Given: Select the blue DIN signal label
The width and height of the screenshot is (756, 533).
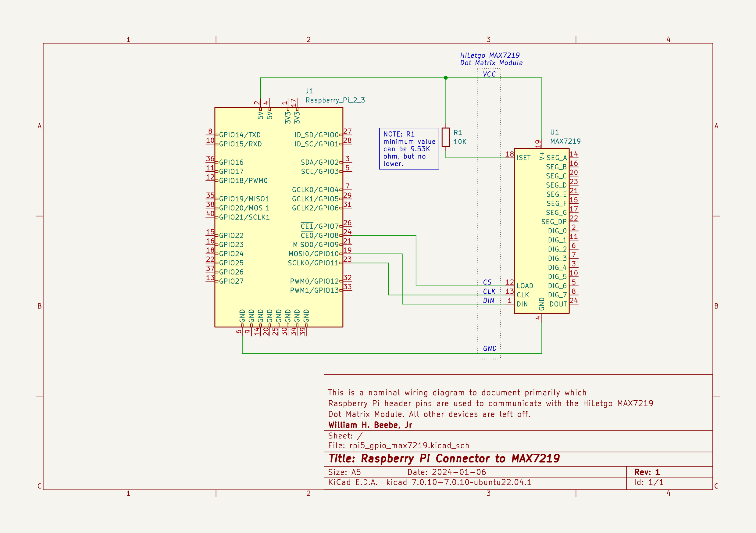Looking at the screenshot, I should pos(489,301).
